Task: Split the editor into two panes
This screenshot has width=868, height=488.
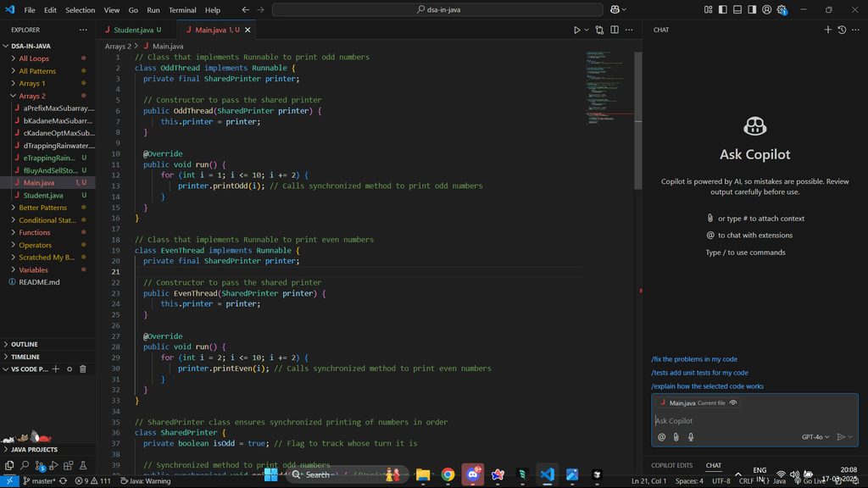Action: pos(616,29)
